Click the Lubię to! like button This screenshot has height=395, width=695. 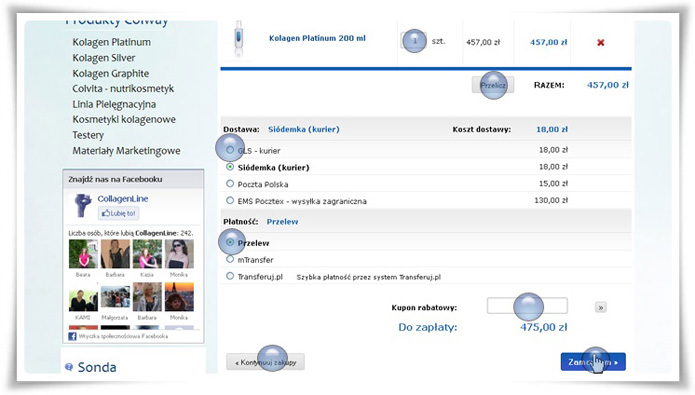(x=118, y=213)
